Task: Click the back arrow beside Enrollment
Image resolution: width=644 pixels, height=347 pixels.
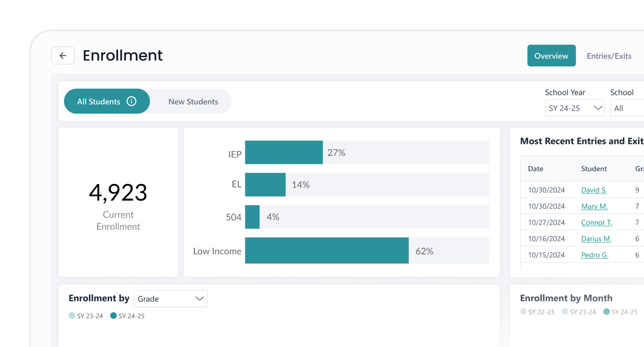Action: [62, 55]
